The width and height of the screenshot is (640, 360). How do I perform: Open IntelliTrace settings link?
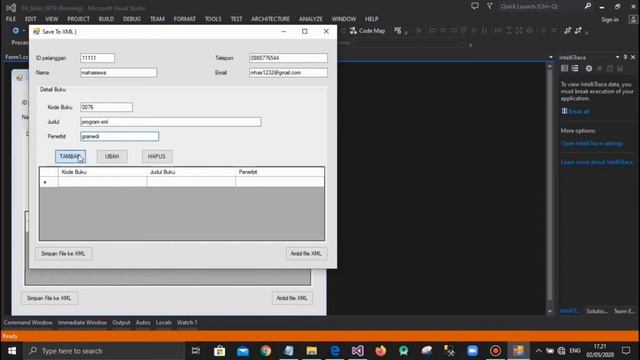(592, 144)
